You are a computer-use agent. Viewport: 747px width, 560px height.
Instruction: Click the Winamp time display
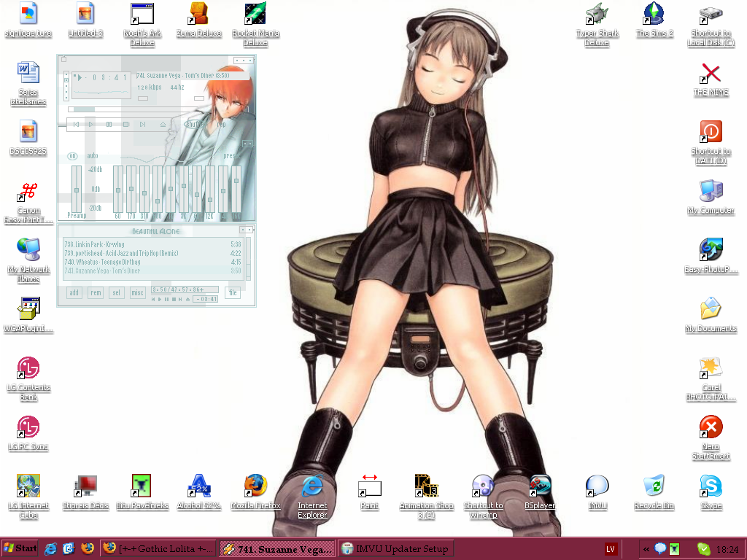(x=109, y=77)
